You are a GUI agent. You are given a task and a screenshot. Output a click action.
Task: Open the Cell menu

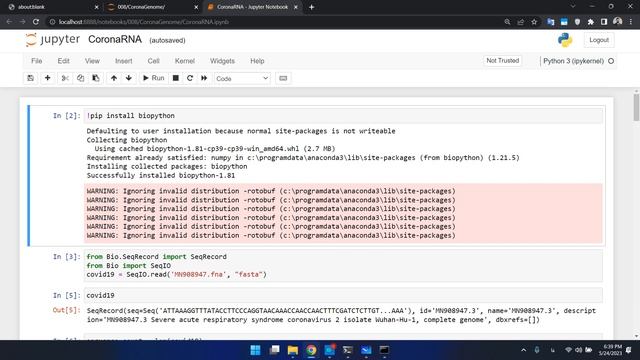(153, 61)
